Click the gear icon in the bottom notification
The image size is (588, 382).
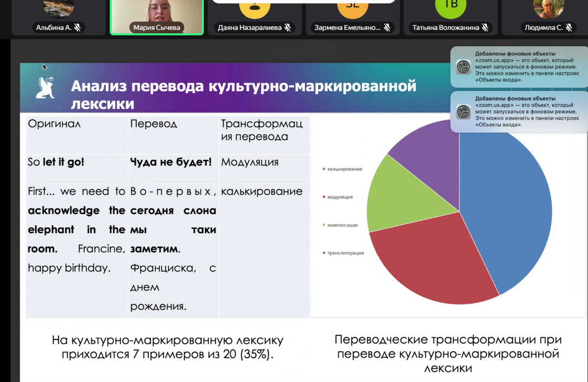[x=463, y=112]
